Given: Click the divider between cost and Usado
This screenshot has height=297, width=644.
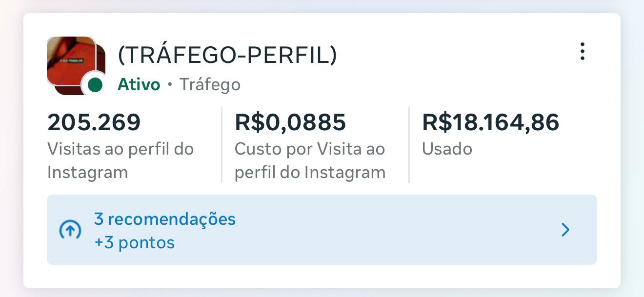Looking at the screenshot, I should 409,145.
